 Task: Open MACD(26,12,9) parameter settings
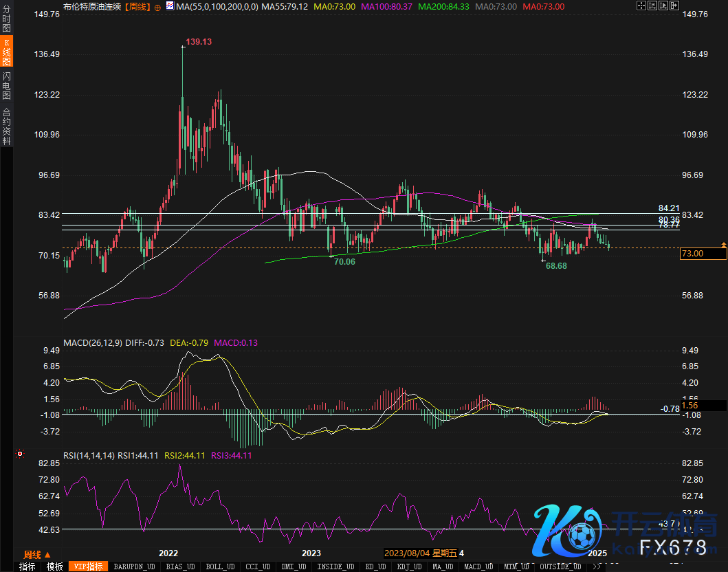click(92, 342)
